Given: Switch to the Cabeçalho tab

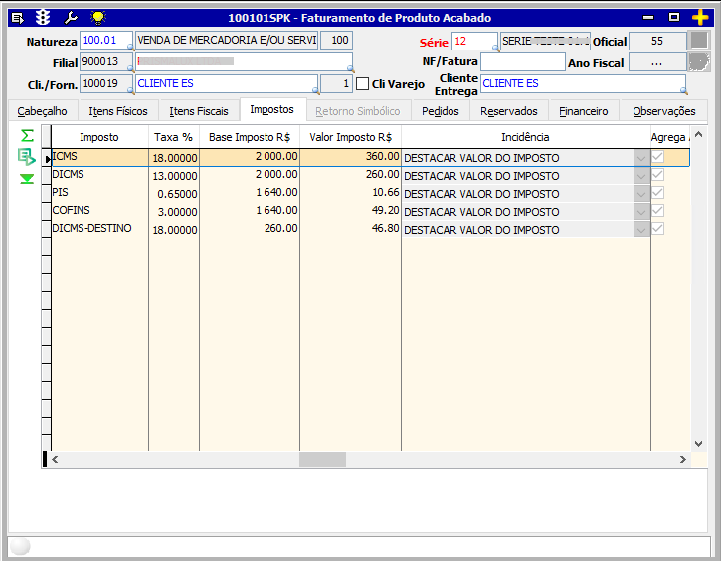Looking at the screenshot, I should coord(42,111).
